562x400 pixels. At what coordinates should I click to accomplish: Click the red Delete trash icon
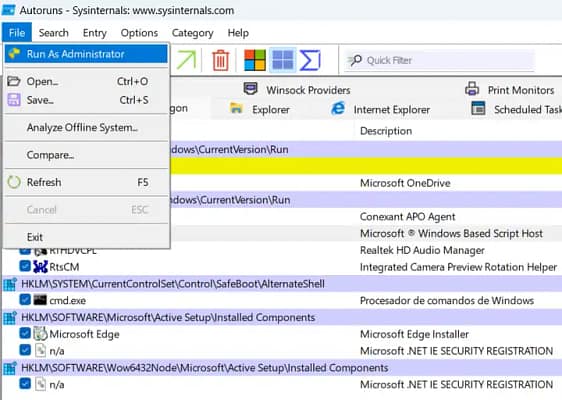[220, 60]
